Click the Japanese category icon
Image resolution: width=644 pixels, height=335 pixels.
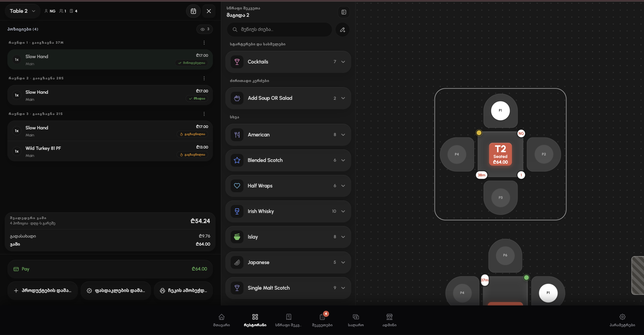(x=237, y=262)
